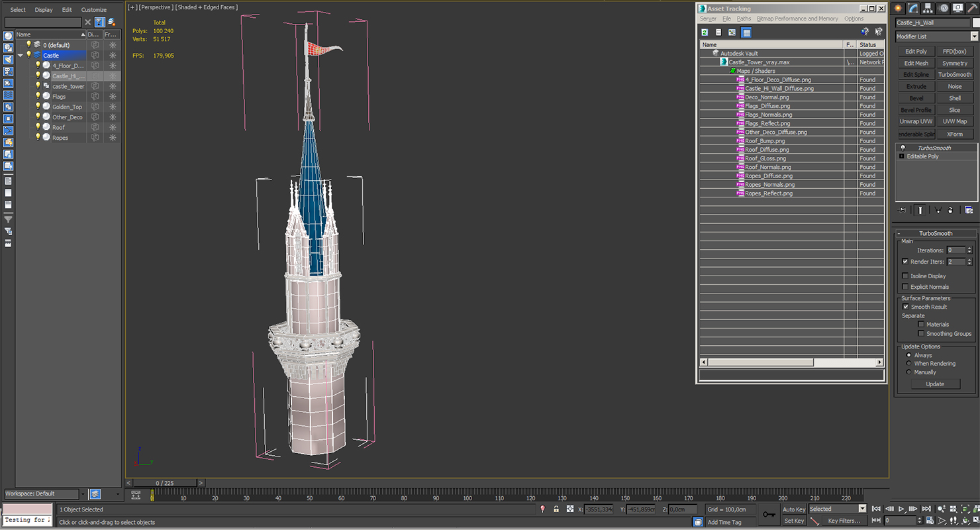Toggle visibility bulb of Flags object
Screen dimensions: 980x530
(38, 96)
